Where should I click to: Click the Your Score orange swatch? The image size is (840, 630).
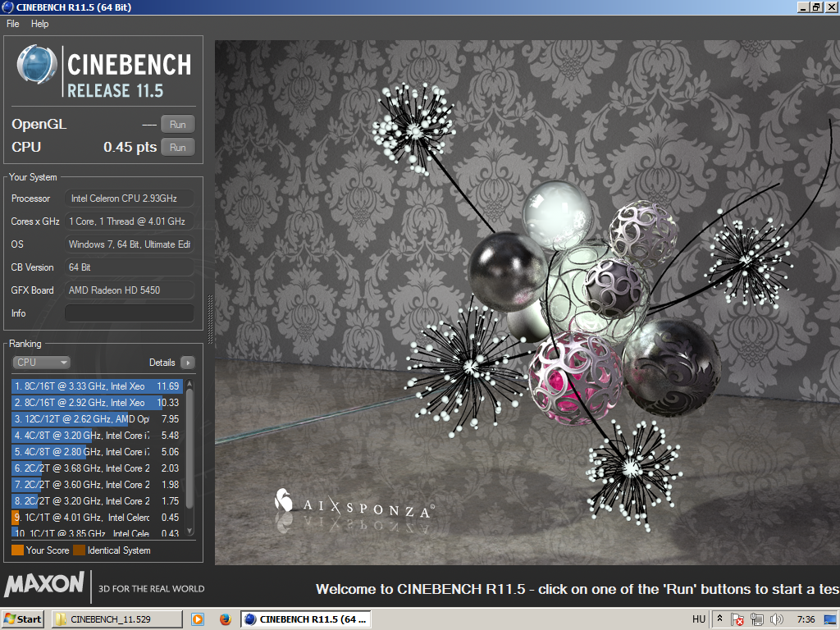click(18, 550)
